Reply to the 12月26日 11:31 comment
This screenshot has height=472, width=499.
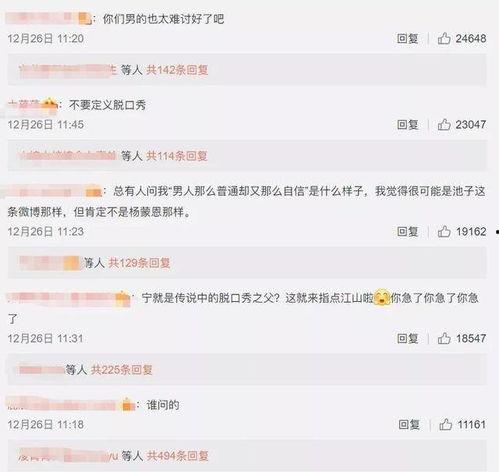coord(407,338)
